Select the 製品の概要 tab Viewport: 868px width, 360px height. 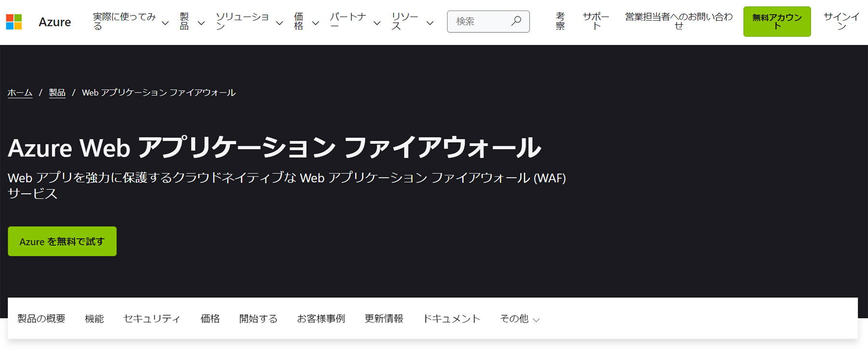pos(41,319)
